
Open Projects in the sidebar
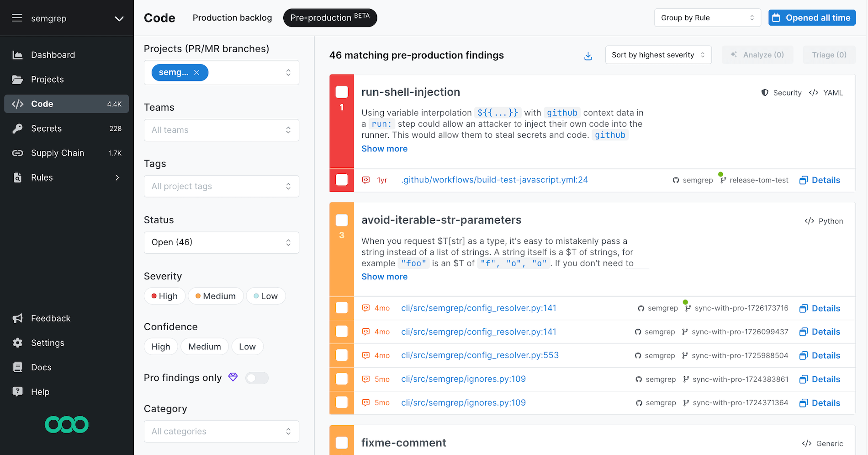pos(67,80)
